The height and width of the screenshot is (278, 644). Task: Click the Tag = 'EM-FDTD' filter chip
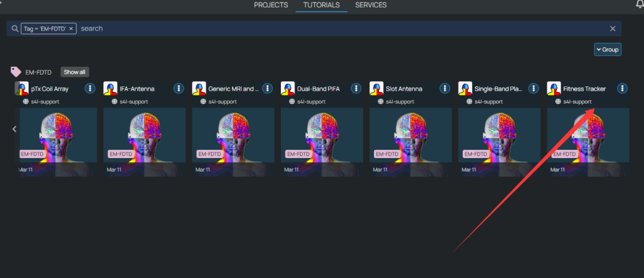pyautogui.click(x=48, y=28)
